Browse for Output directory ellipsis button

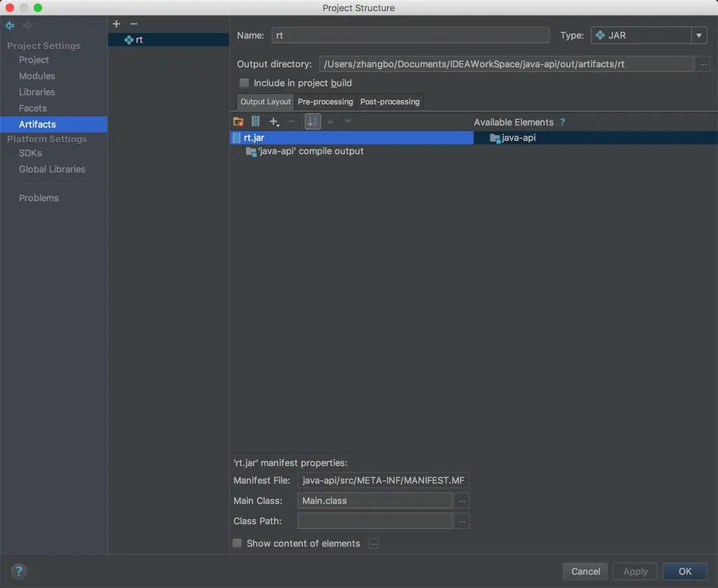point(703,64)
